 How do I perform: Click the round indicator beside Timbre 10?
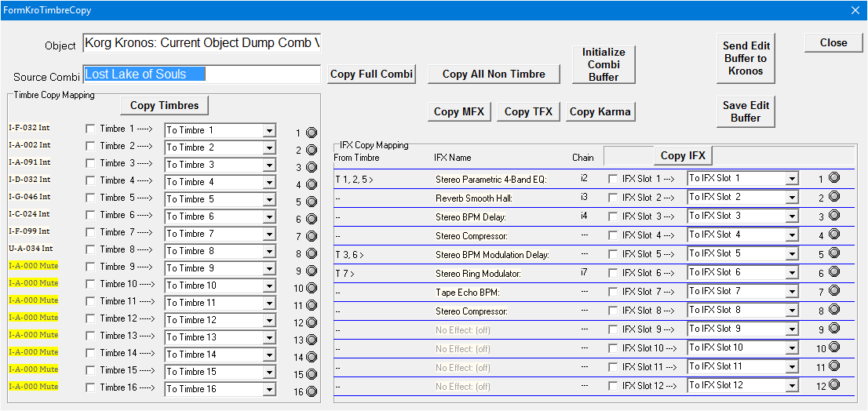312,288
